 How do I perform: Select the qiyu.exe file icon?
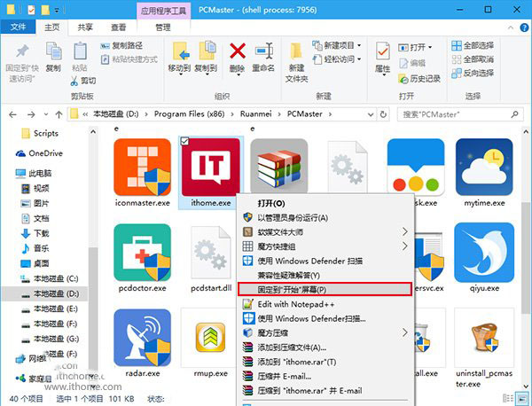(484, 253)
